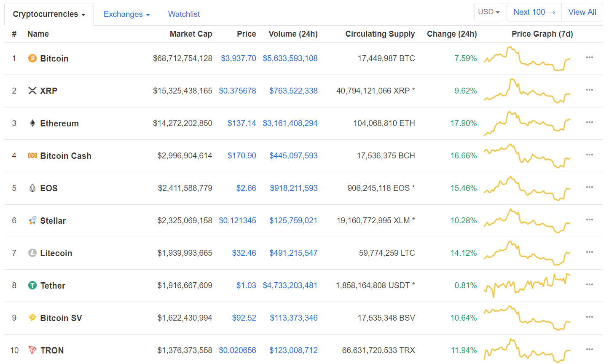Open the Bitcoin Cash name link

click(x=66, y=156)
